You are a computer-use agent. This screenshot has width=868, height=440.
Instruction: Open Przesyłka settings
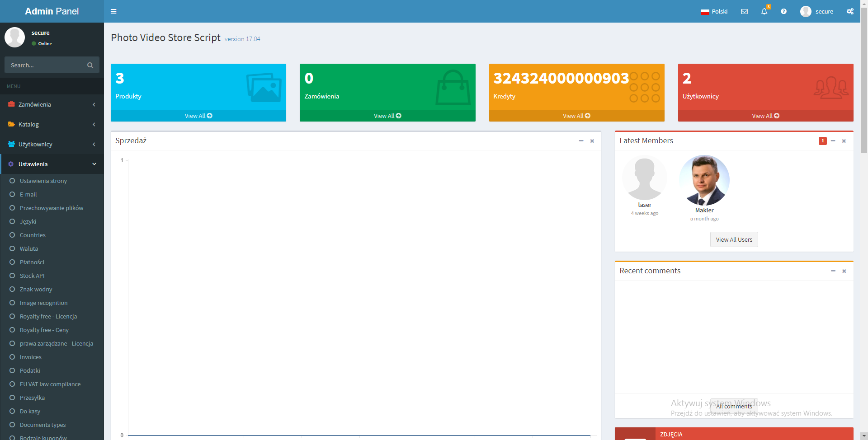33,398
